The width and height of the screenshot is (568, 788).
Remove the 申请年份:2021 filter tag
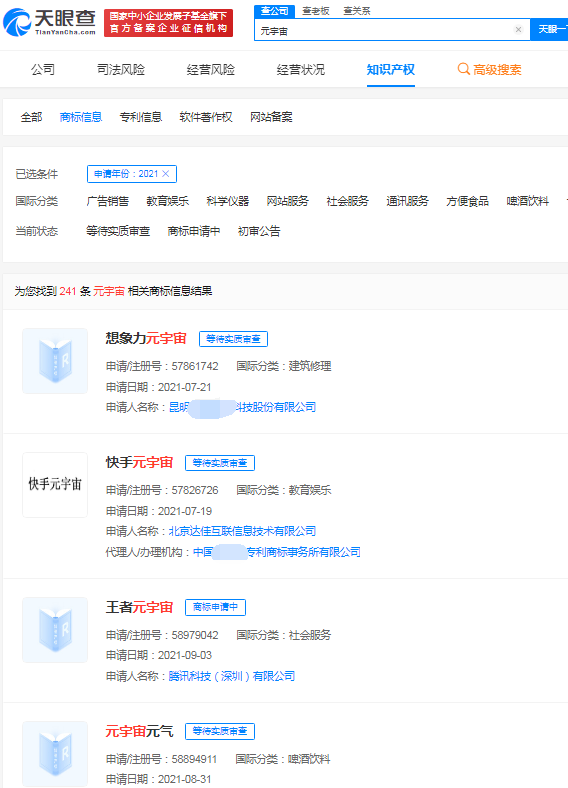pyautogui.click(x=165, y=174)
